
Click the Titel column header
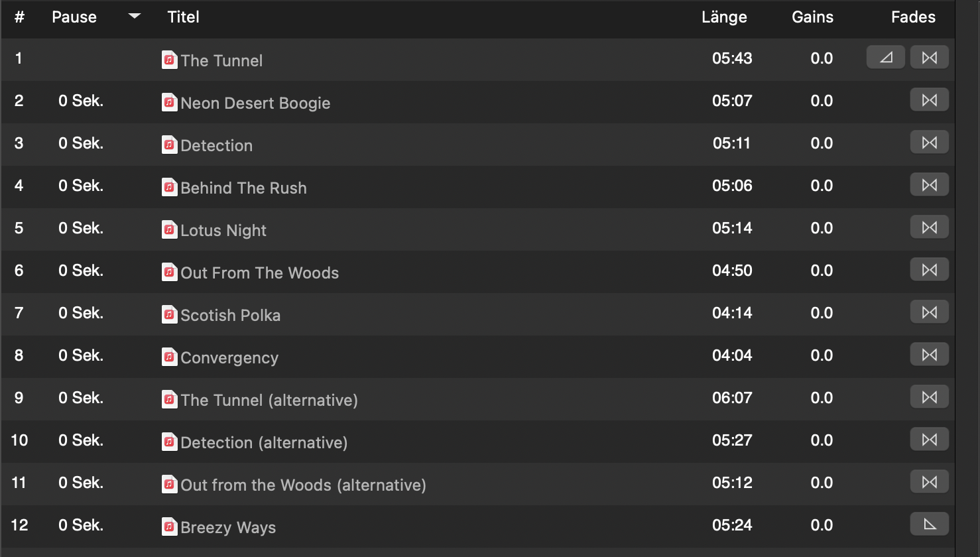click(x=184, y=17)
